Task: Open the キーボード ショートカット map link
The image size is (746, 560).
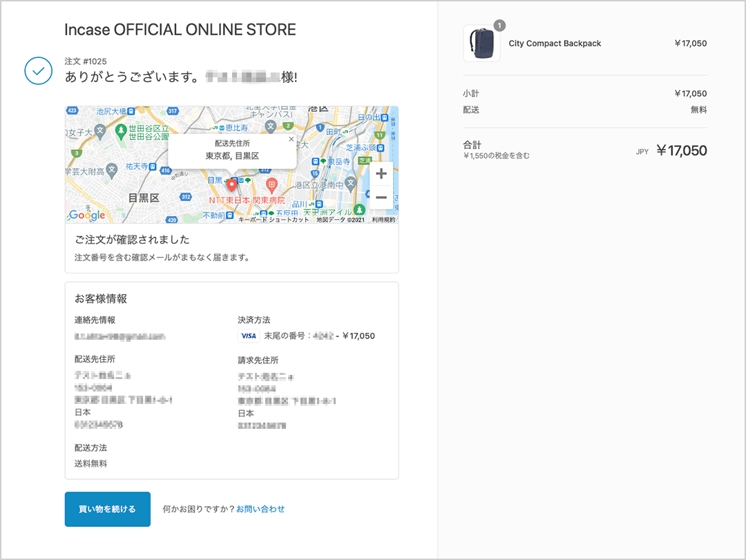Action: [274, 220]
